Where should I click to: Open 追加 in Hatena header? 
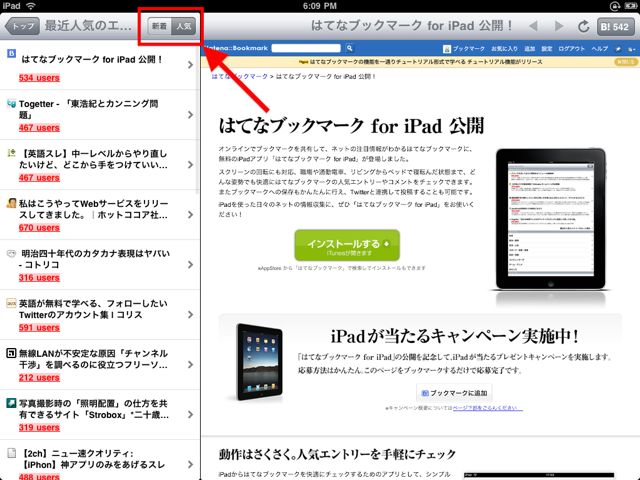tap(529, 49)
